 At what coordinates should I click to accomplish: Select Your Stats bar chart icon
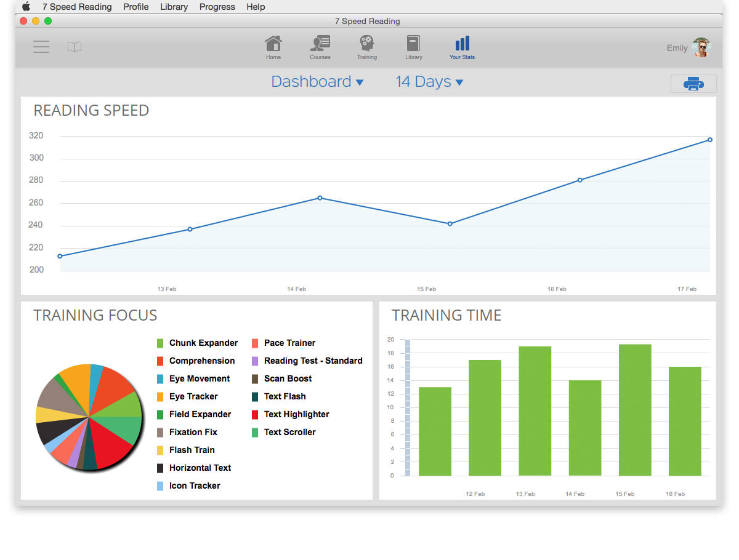click(462, 44)
